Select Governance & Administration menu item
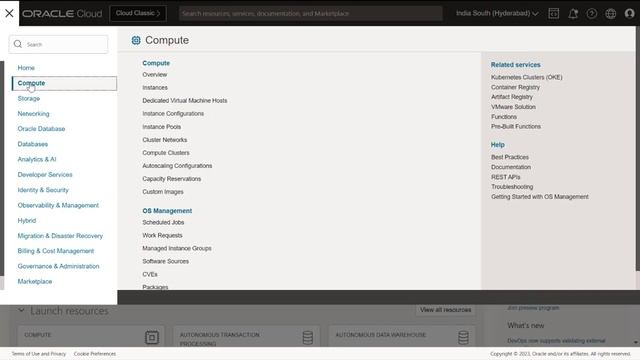 pos(58,266)
